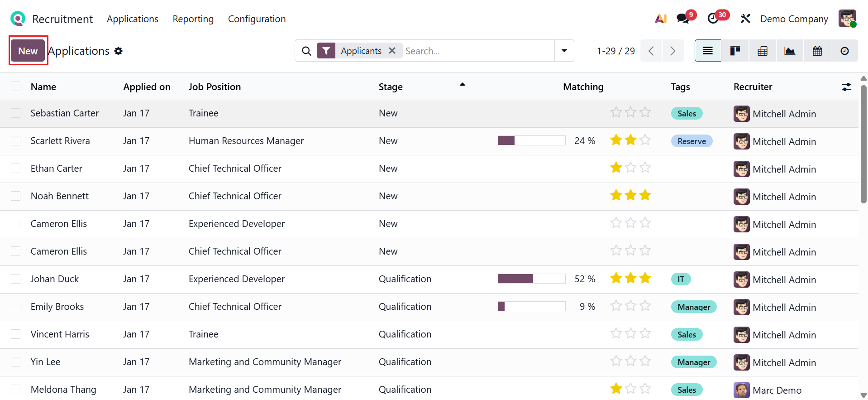Click the Applications settings gear icon
868x400 pixels.
point(119,51)
